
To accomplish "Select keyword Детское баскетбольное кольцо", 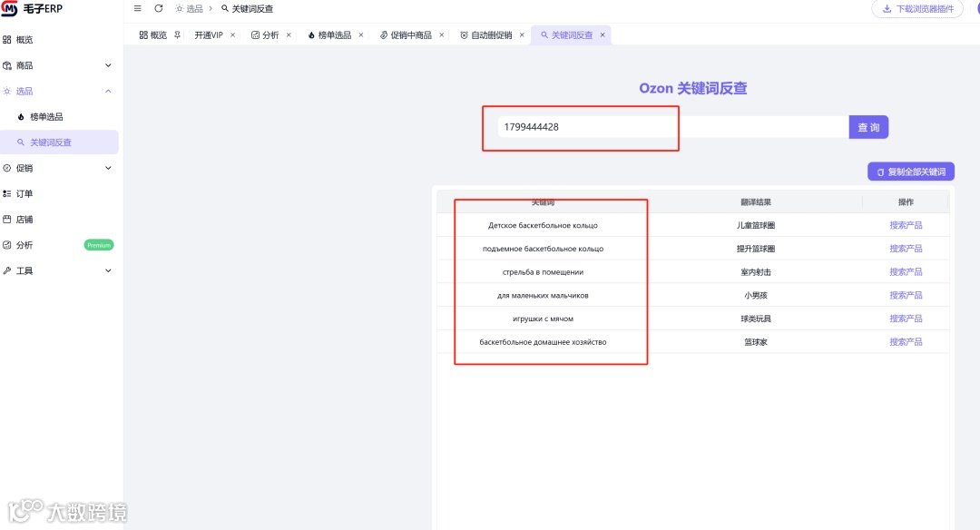I will 543,225.
